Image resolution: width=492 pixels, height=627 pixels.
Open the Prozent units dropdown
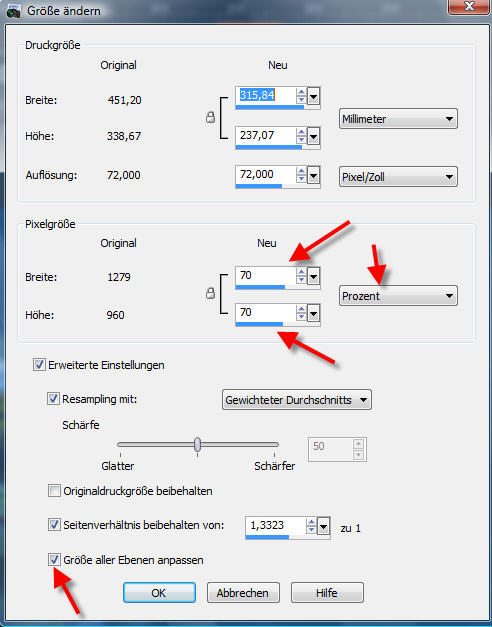click(x=398, y=296)
